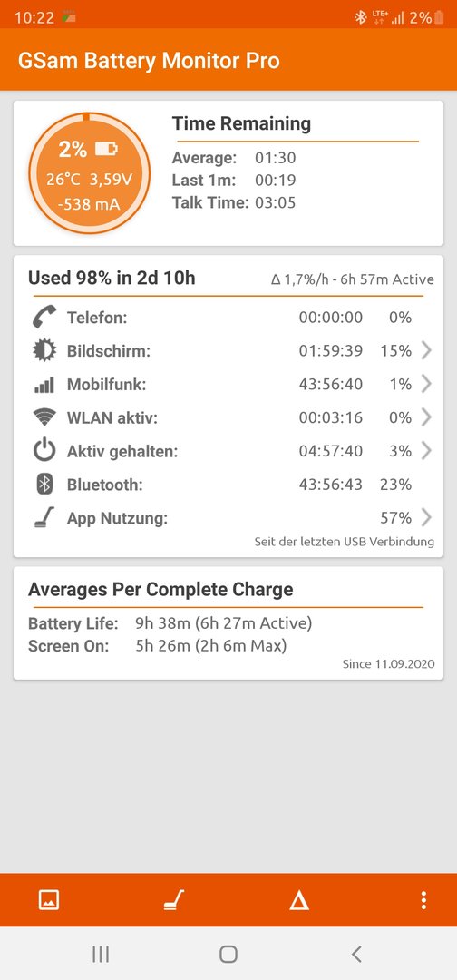This screenshot has width=457, height=980.
Task: Tap the WLAN aktiv wifi icon
Action: [x=44, y=417]
